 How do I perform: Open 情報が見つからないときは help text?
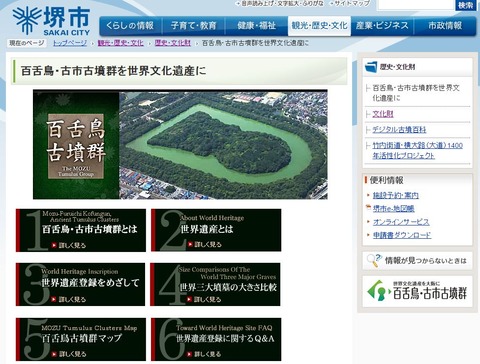click(x=425, y=261)
